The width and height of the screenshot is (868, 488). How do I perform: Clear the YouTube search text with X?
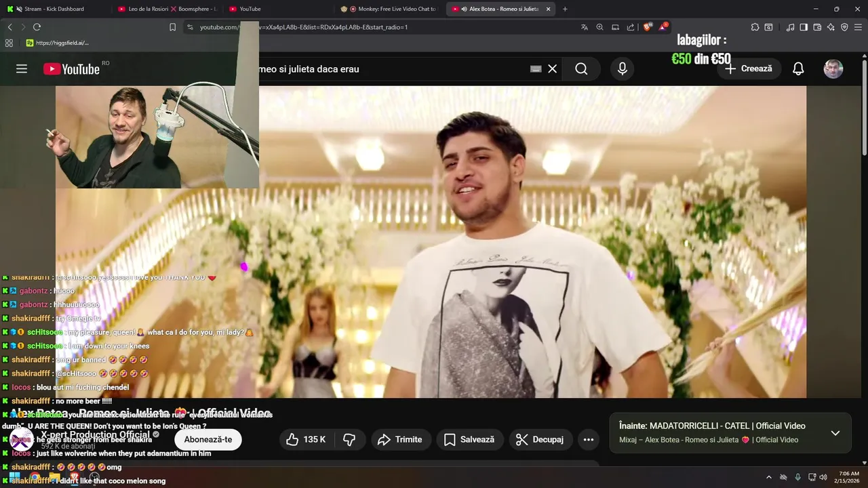553,68
